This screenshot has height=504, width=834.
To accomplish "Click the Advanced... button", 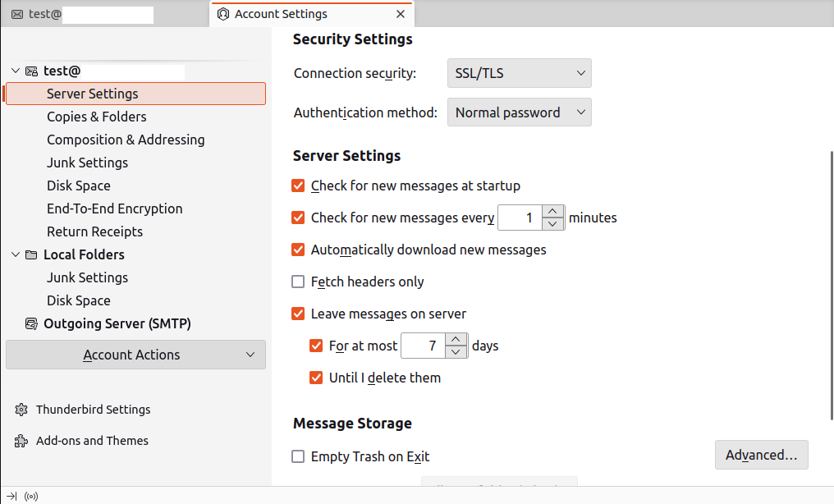I will (x=761, y=455).
